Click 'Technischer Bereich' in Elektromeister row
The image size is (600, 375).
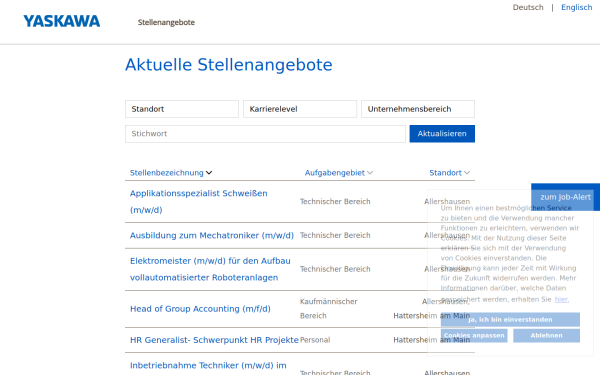pyautogui.click(x=335, y=269)
